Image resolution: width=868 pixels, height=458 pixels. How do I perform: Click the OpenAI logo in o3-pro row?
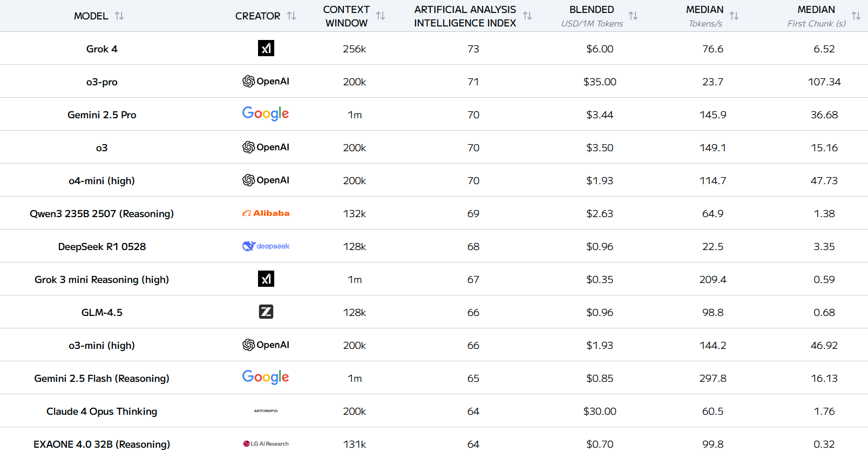click(x=266, y=81)
